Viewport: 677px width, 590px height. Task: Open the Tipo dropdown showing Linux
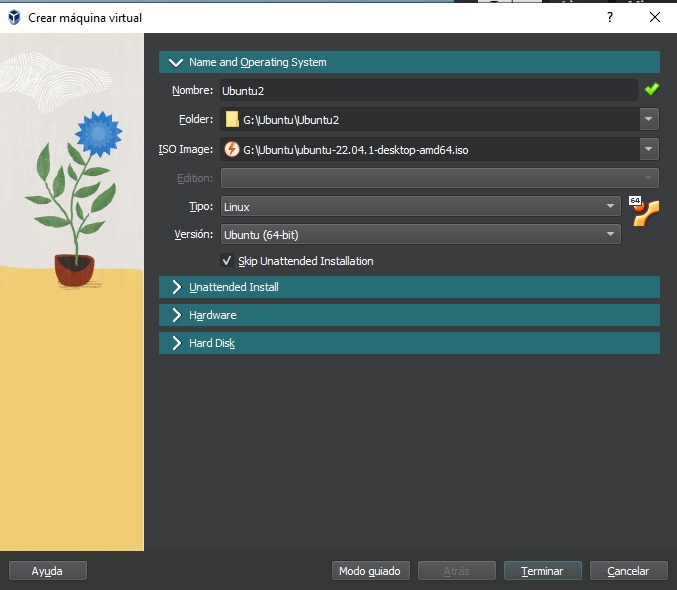click(x=420, y=206)
